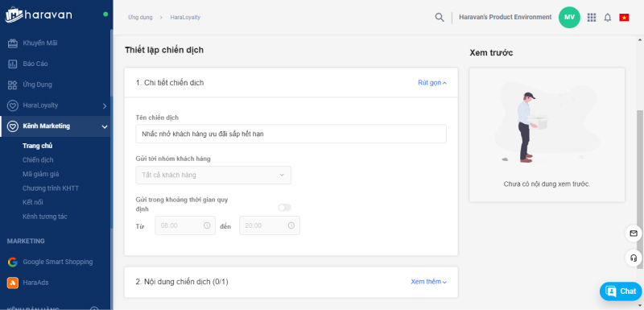This screenshot has width=644, height=310.
Task: Select Chương trình KHTT submenu item
Action: click(x=51, y=188)
